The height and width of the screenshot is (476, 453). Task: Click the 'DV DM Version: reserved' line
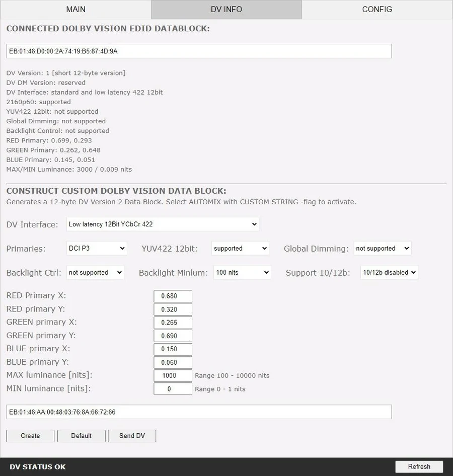coord(46,83)
